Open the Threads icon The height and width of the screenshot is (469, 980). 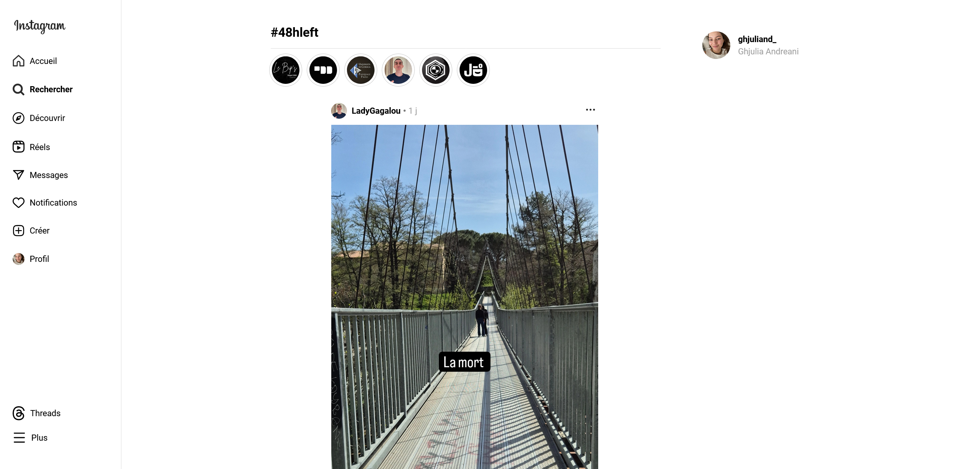(x=18, y=413)
